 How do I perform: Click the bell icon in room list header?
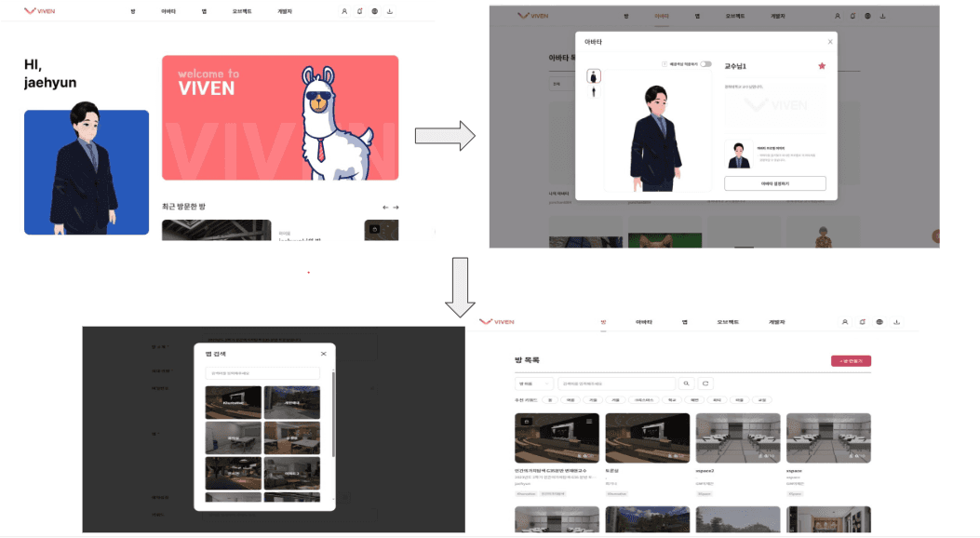(x=862, y=322)
